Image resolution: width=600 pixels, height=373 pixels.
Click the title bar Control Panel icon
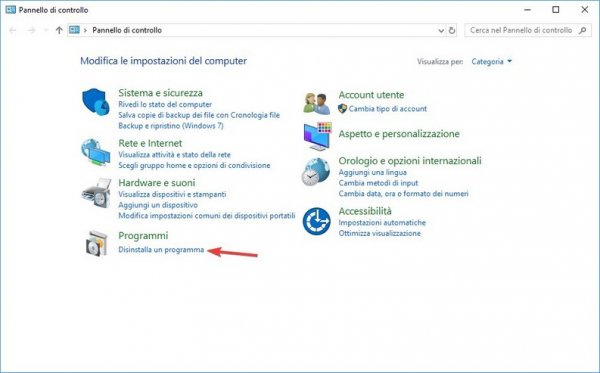(x=11, y=10)
